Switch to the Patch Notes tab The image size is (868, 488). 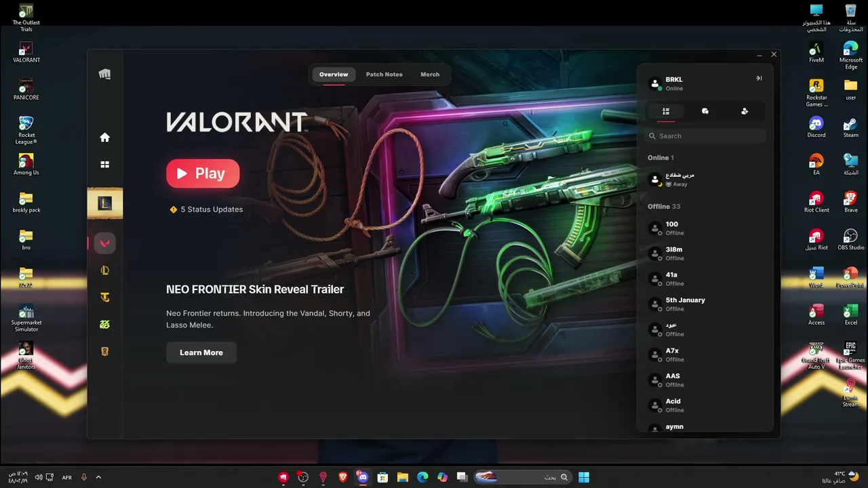384,75
